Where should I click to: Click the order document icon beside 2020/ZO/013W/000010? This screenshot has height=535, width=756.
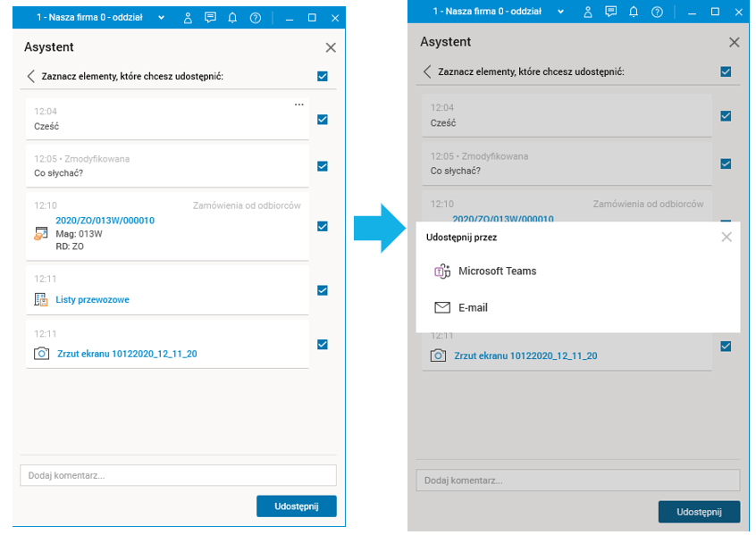coord(41,234)
